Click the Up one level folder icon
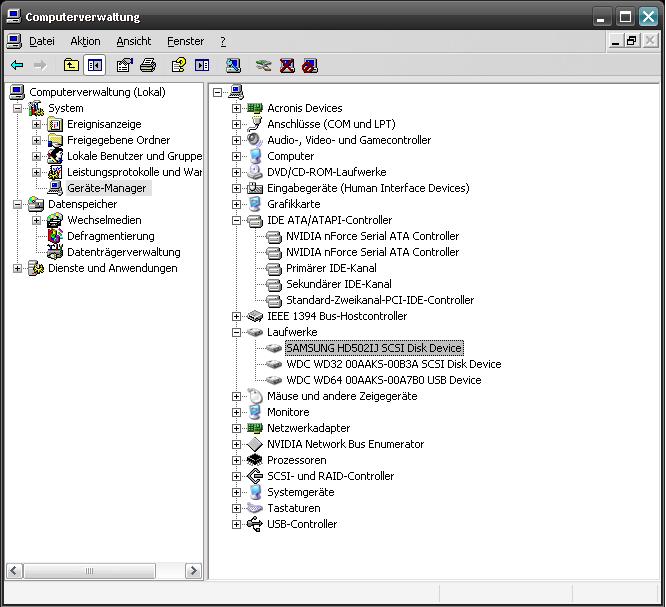This screenshot has height=607, width=666. click(71, 65)
